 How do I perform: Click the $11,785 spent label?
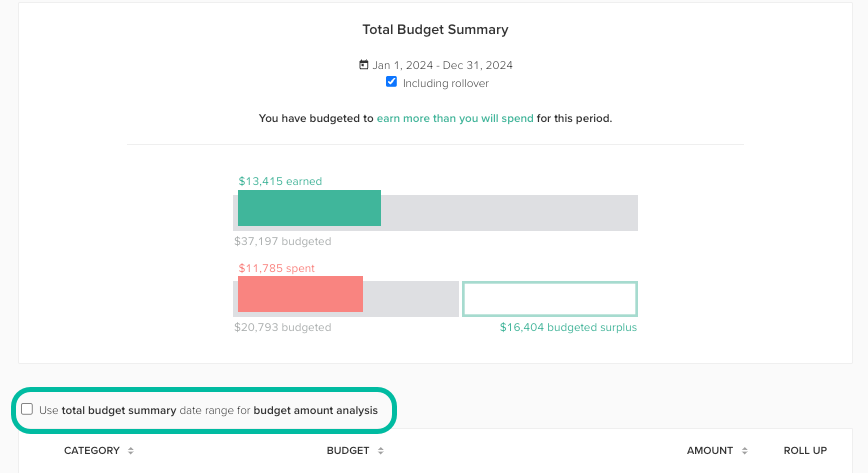[x=276, y=268]
